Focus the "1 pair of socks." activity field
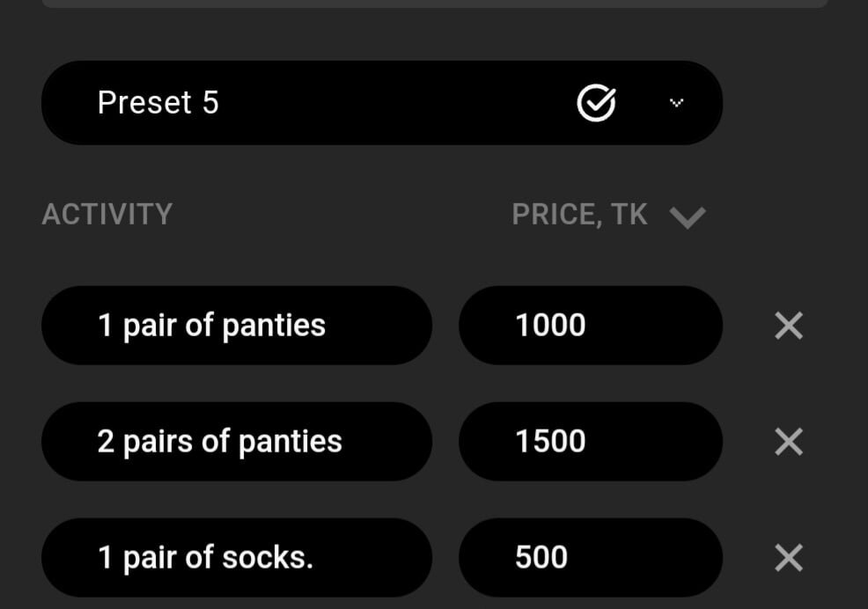The width and height of the screenshot is (868, 609). click(x=236, y=558)
